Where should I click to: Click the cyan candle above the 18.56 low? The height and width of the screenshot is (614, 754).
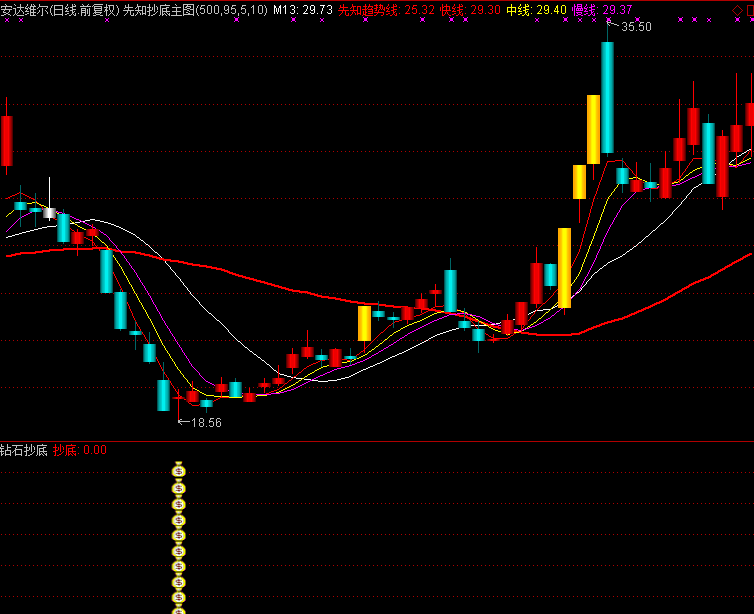pyautogui.click(x=163, y=395)
